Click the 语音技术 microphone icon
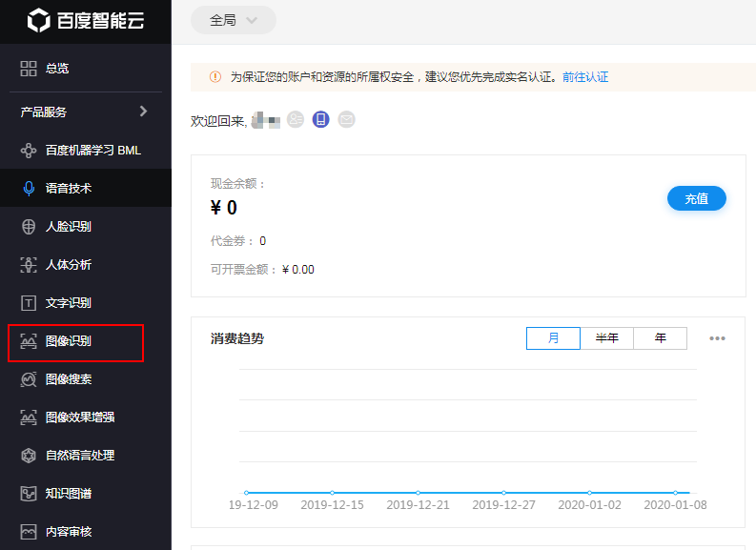 [x=29, y=189]
